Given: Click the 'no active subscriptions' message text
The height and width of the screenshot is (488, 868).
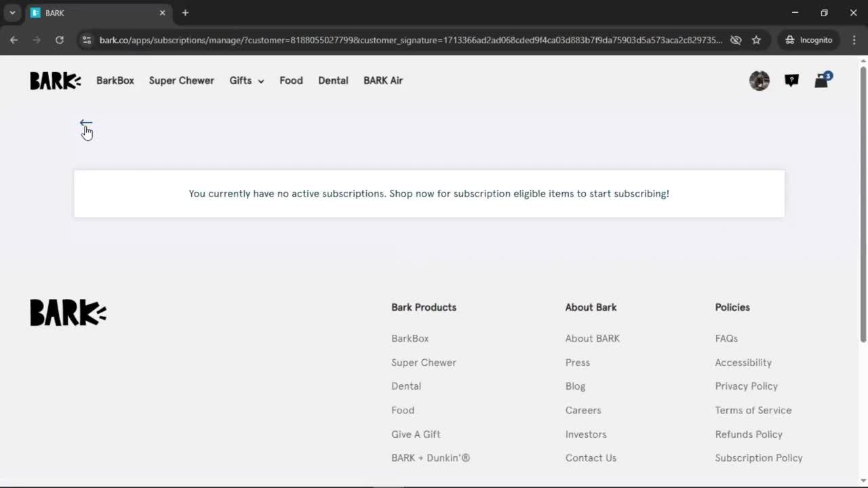Looking at the screenshot, I should 429,194.
